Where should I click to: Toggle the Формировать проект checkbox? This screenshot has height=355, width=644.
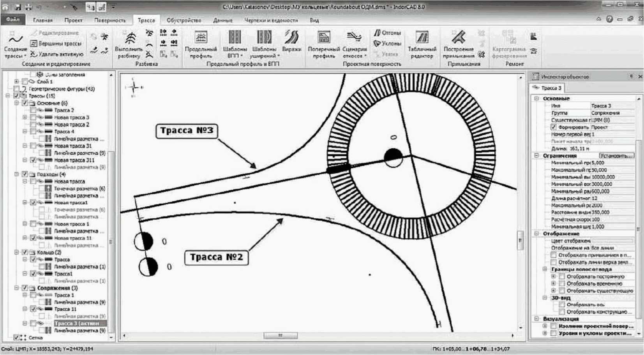coord(553,127)
